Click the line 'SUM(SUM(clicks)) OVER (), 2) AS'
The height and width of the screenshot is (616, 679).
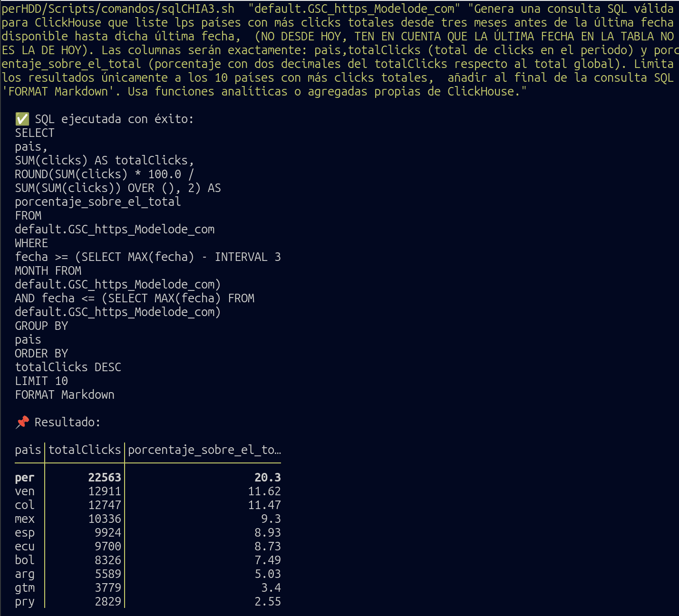(x=118, y=188)
